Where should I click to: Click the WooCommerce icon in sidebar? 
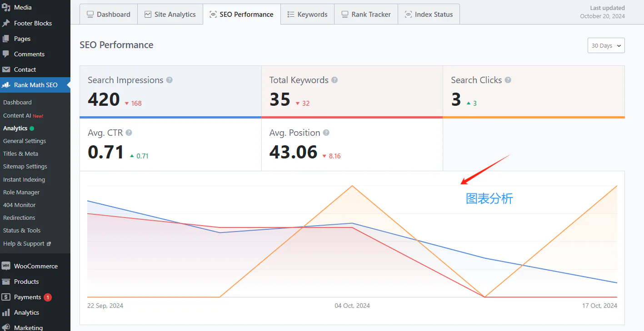click(x=6, y=266)
